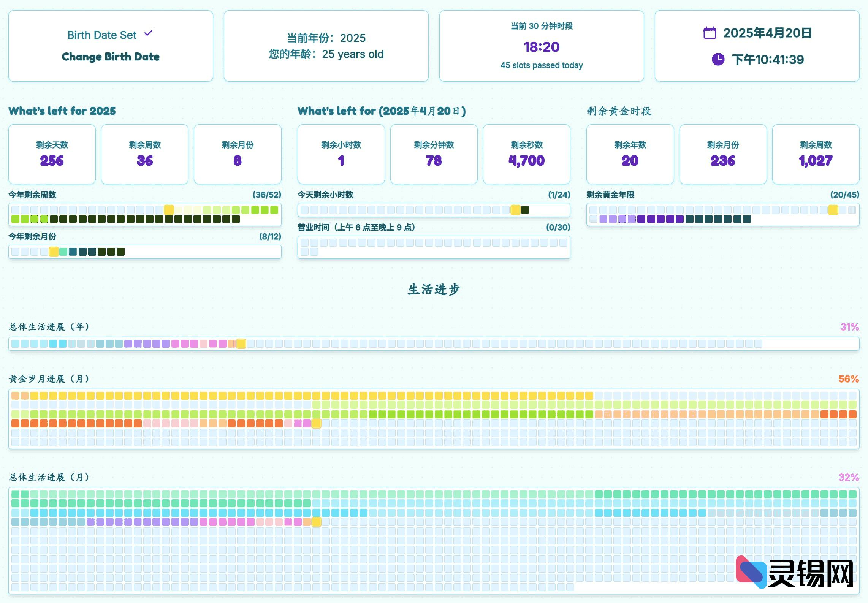The height and width of the screenshot is (603, 868).
Task: Click the yellow current-month square in 今年剩余月份
Action: click(54, 252)
